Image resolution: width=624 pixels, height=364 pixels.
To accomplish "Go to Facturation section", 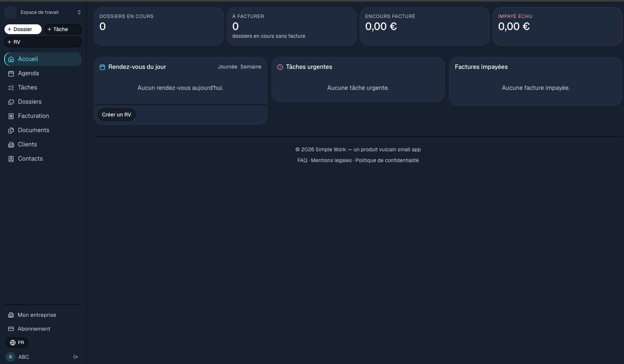I will (43, 116).
